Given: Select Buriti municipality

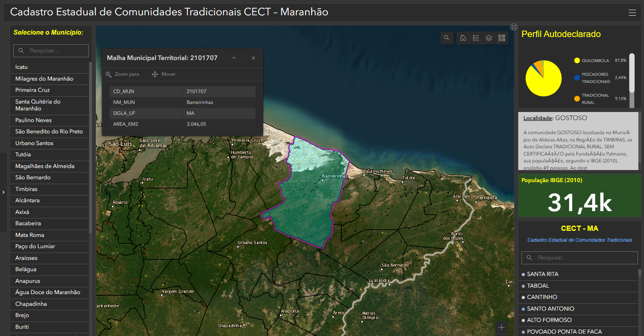Looking at the screenshot, I should pos(49,327).
